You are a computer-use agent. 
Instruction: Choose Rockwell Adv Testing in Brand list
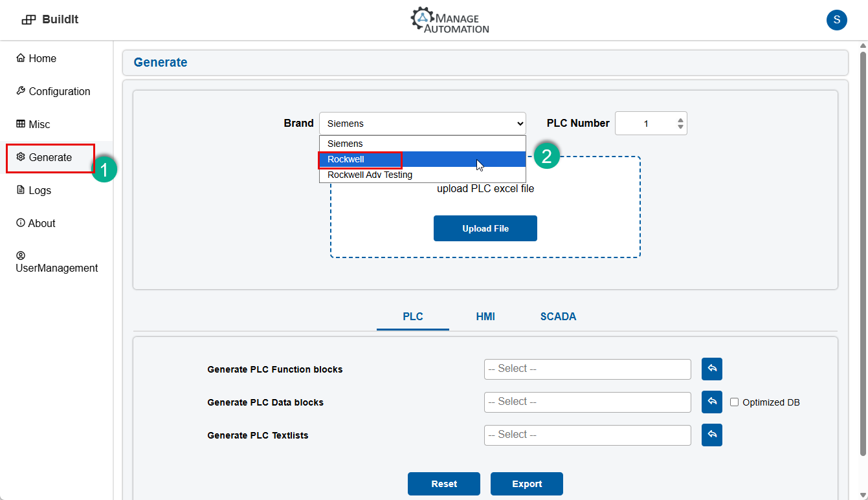coord(423,175)
